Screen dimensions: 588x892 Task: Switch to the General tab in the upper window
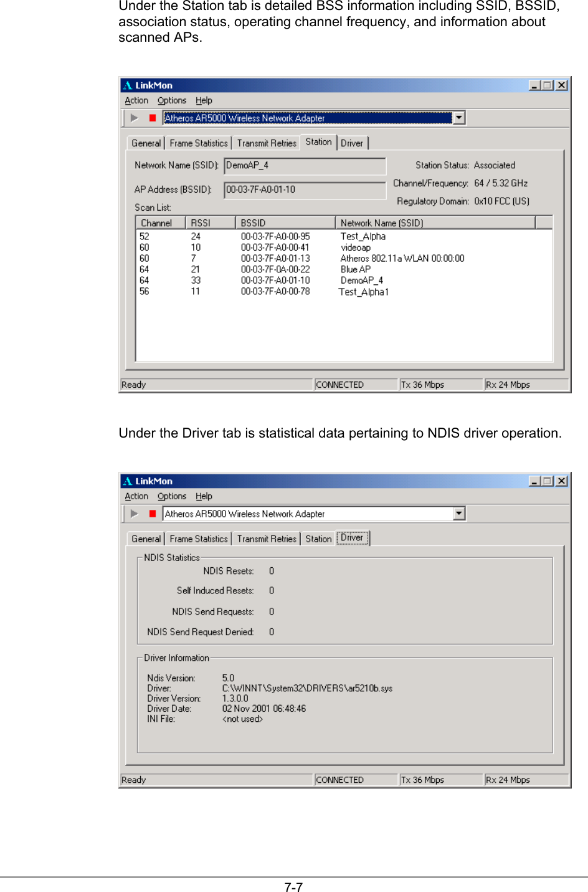click(x=146, y=143)
